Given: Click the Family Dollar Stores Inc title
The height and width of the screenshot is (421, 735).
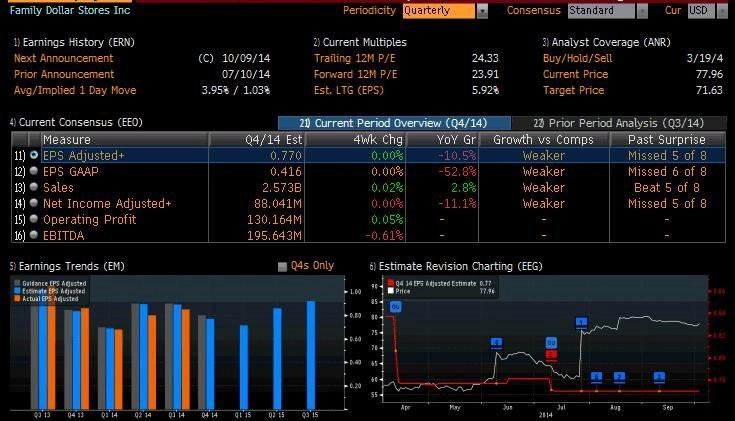Looking at the screenshot, I should [x=70, y=10].
